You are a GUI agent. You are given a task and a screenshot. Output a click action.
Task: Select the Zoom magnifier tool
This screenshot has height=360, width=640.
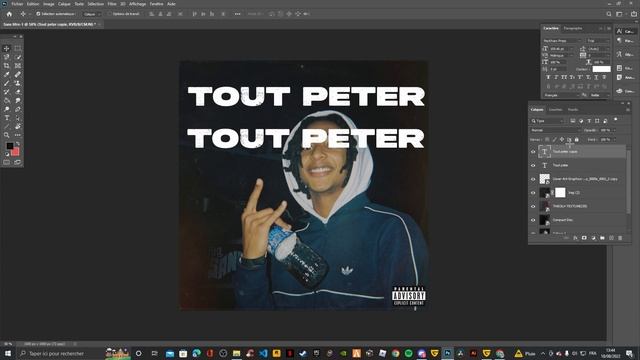7,135
